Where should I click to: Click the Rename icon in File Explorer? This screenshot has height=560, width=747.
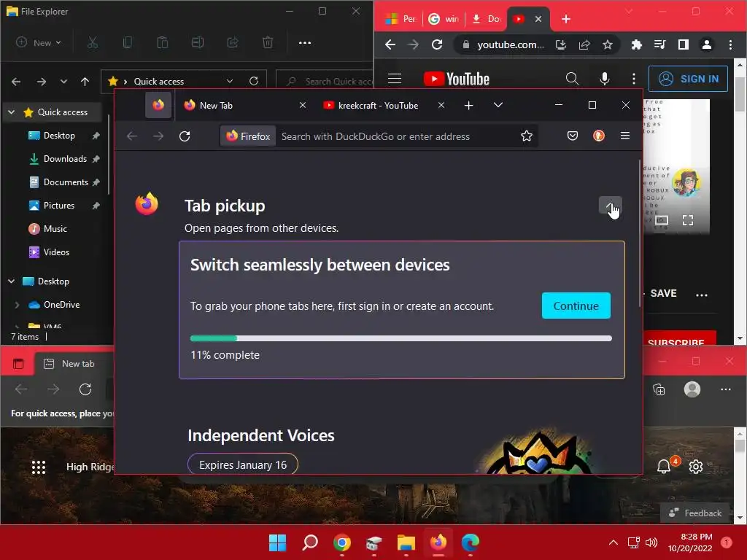tap(198, 43)
